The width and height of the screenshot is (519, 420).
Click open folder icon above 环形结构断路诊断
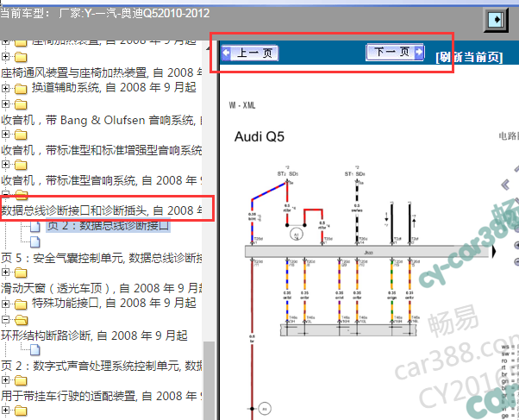22,320
